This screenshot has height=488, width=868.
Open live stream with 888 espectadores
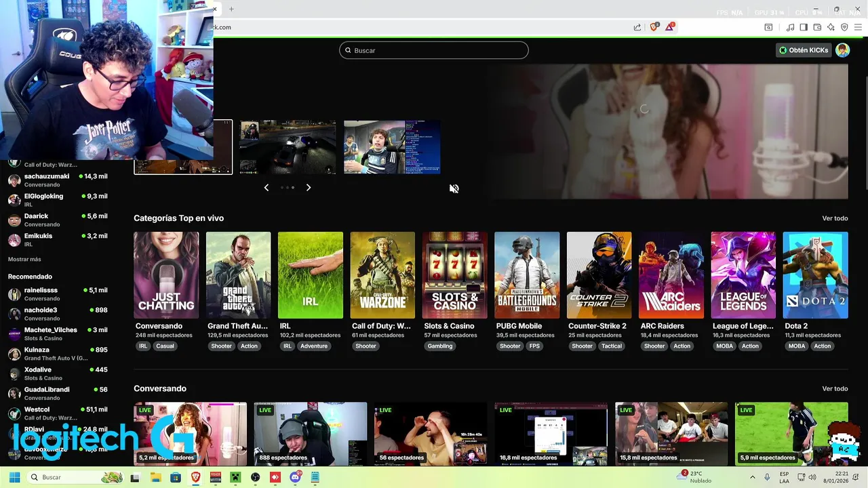point(311,434)
